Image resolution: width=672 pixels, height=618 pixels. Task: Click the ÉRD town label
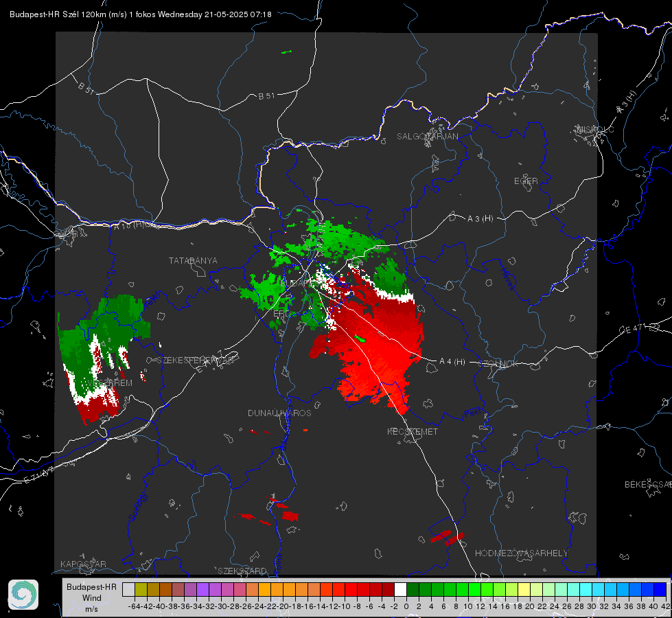[281, 314]
